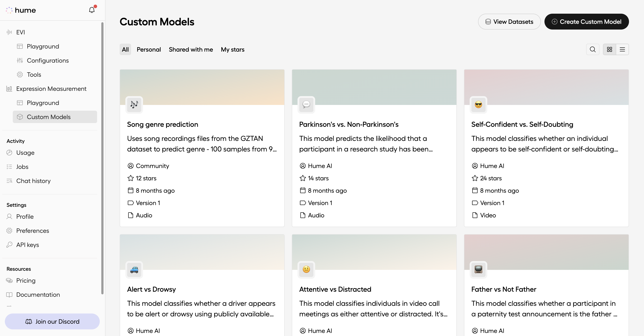Open Pricing from the Resources section

tap(26, 280)
